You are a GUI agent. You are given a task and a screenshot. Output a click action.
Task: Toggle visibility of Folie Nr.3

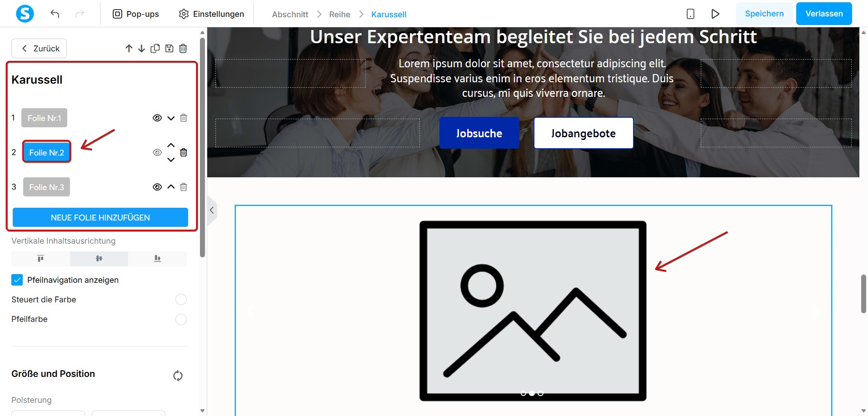157,187
